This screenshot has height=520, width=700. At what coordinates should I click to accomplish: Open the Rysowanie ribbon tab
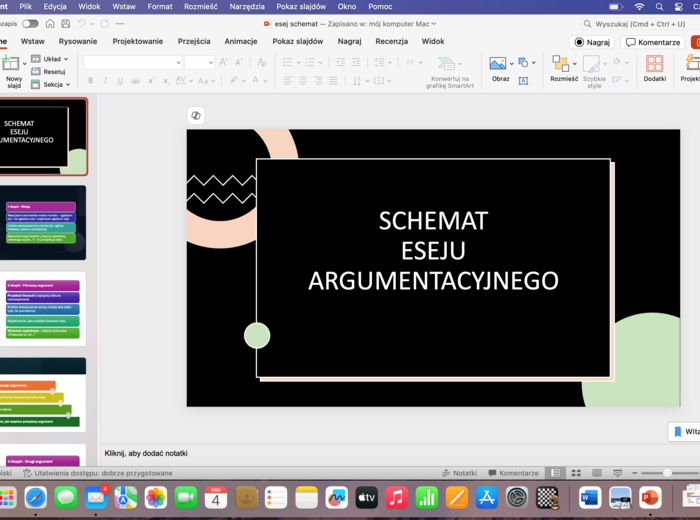pyautogui.click(x=78, y=41)
